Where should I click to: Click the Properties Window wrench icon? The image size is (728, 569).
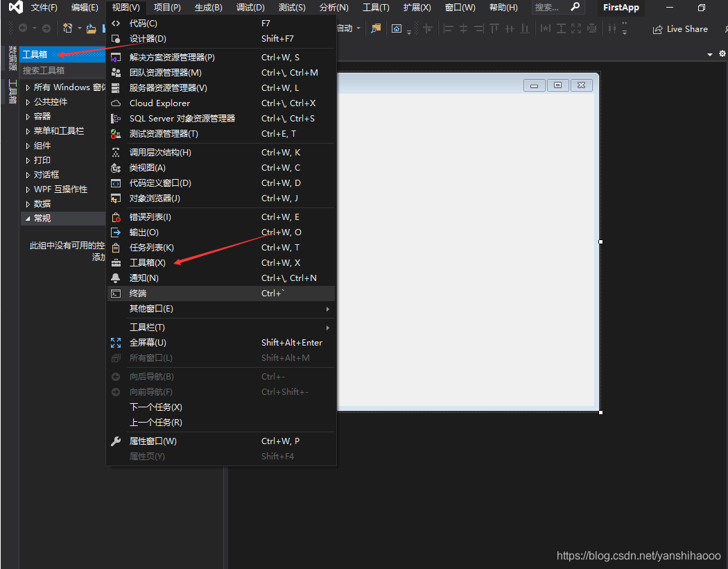[116, 441]
